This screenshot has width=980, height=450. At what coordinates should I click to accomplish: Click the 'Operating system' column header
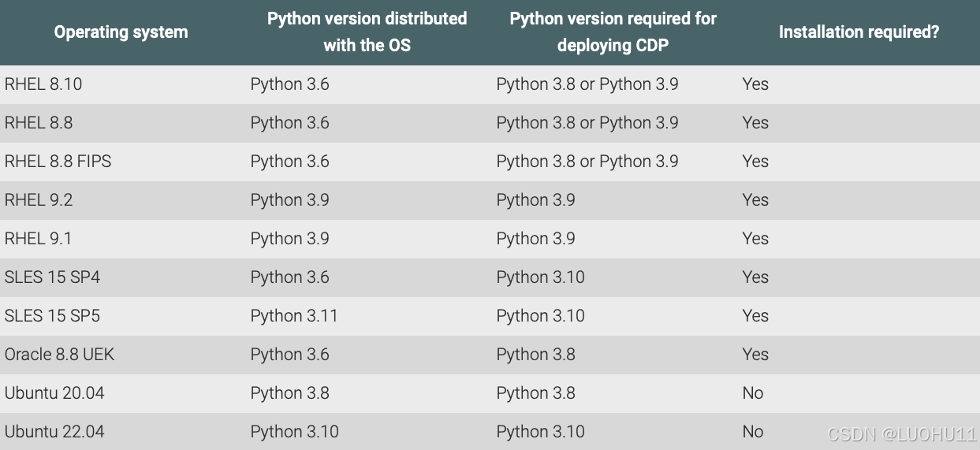[x=121, y=32]
